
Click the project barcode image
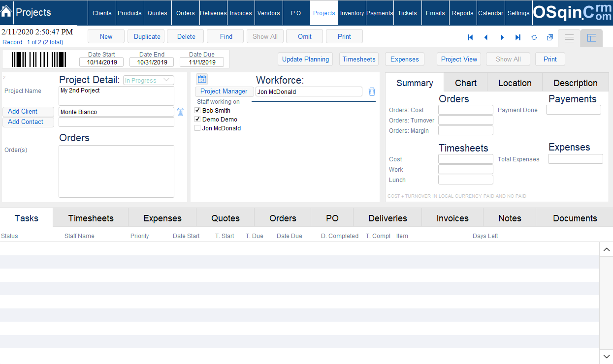click(39, 60)
